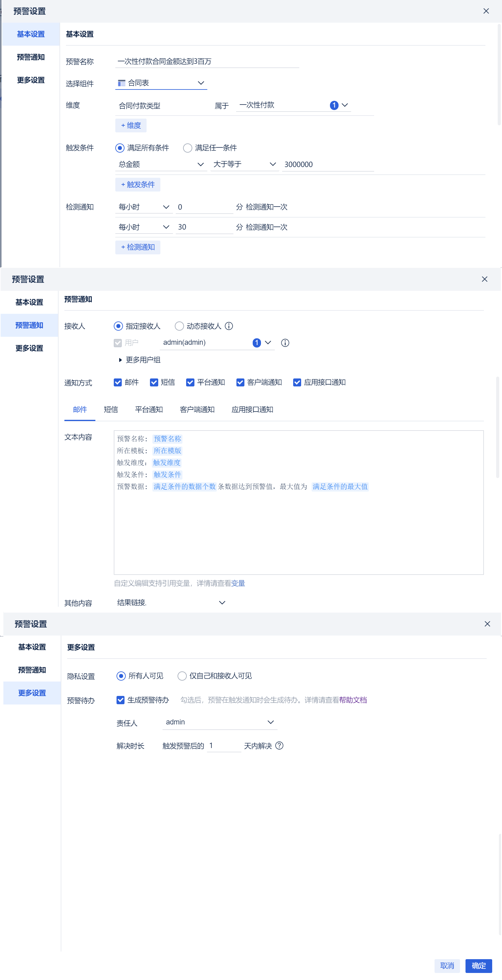Click the 满足条件的数据个数 variable tag

[185, 487]
